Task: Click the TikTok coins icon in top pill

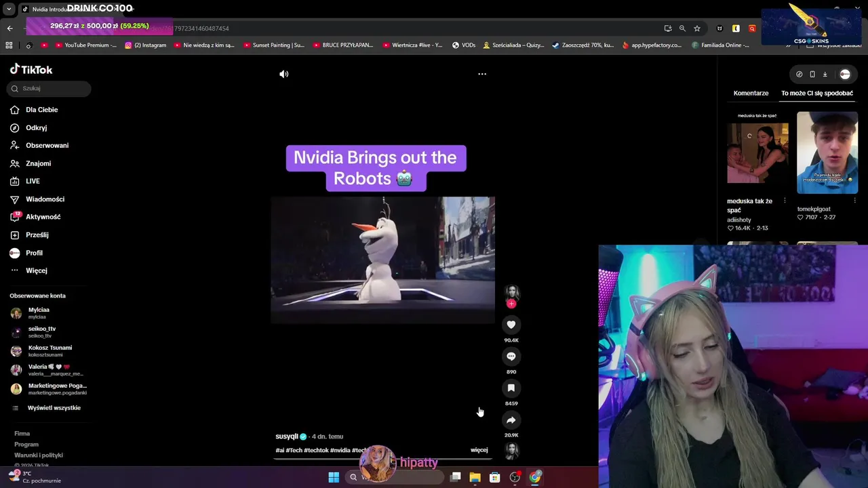Action: pyautogui.click(x=799, y=75)
